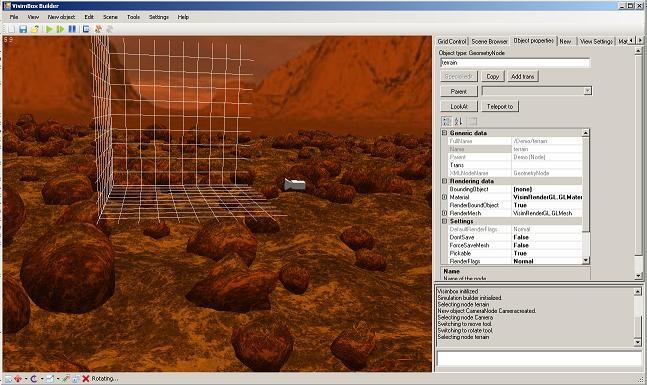
Task: Select the BoundingObject property row
Action: (x=515, y=189)
